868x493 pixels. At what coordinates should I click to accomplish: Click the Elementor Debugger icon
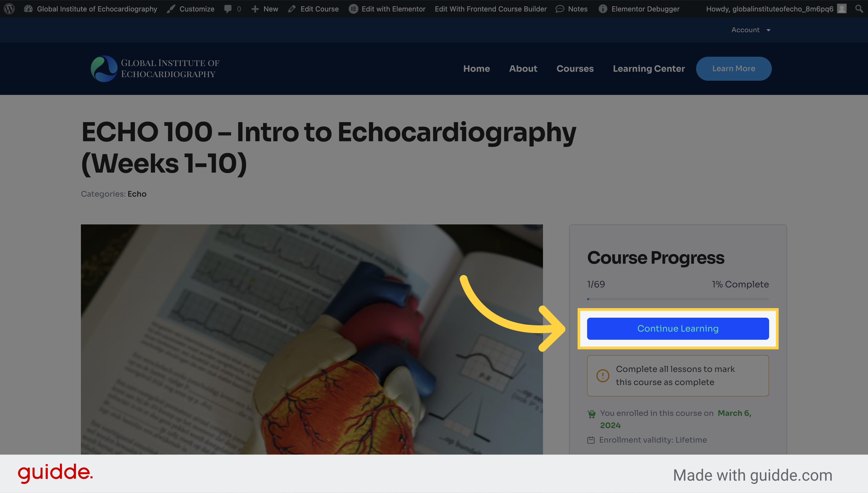point(601,8)
